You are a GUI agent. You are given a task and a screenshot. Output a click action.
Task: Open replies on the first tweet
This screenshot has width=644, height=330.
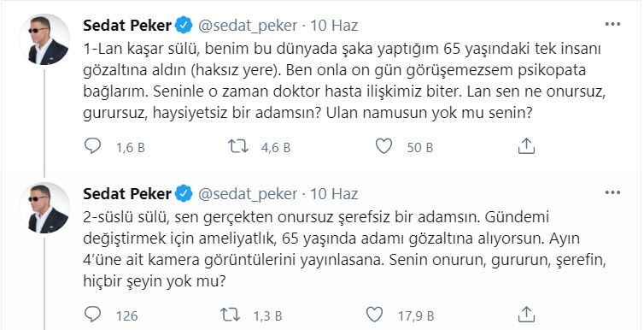click(x=92, y=146)
